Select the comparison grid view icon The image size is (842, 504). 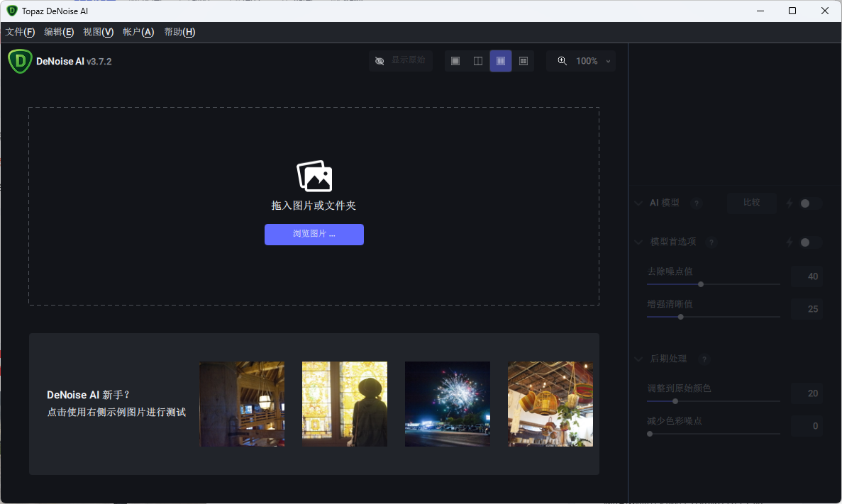point(524,61)
